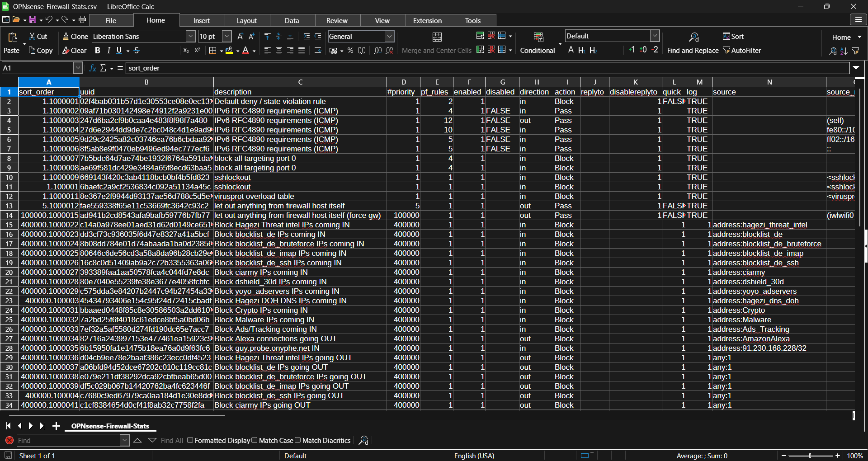The image size is (868, 461).
Task: Click Find All in the search bar
Action: [171, 440]
